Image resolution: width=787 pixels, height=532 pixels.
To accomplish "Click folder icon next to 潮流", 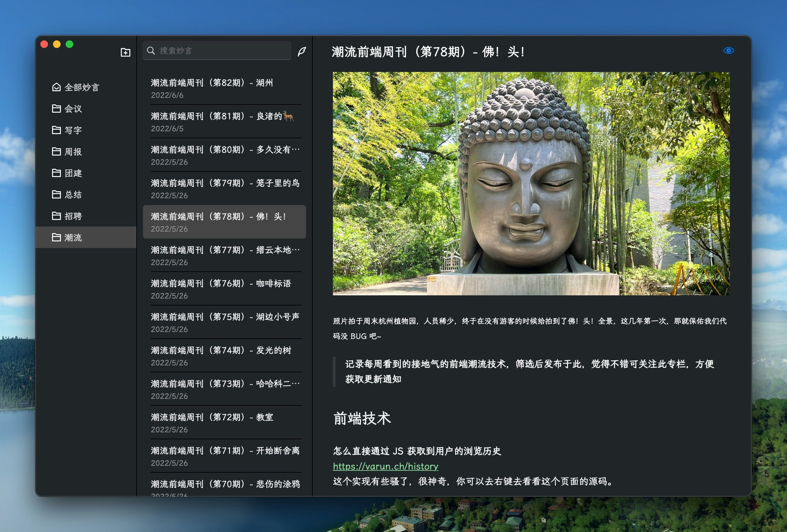I will pos(56,237).
